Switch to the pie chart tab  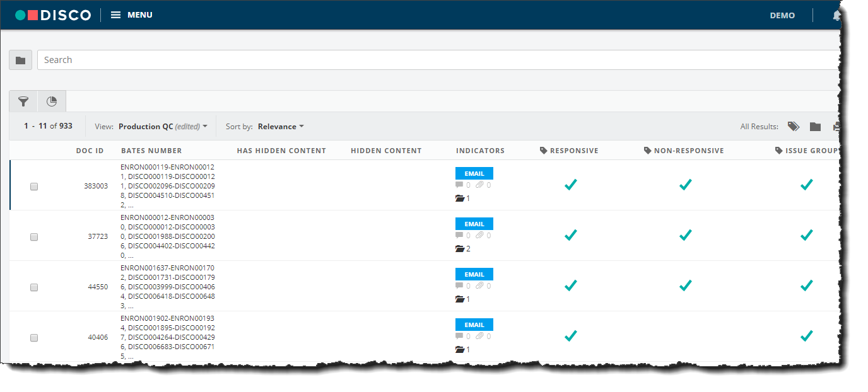click(x=52, y=101)
